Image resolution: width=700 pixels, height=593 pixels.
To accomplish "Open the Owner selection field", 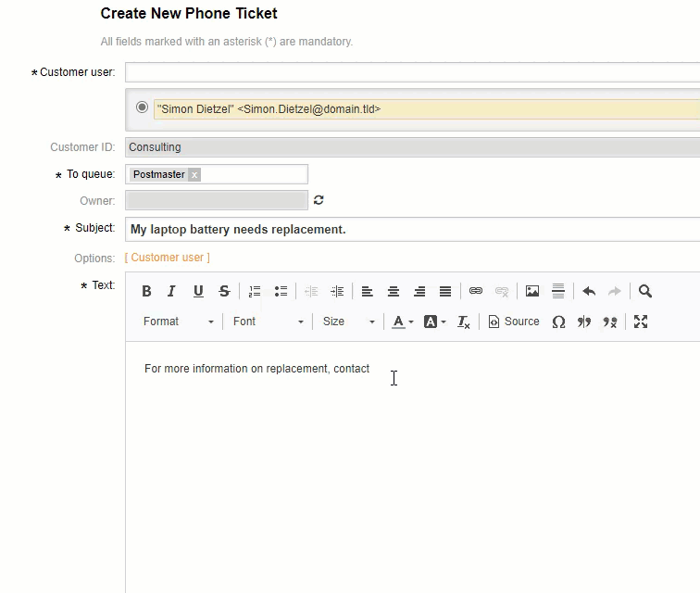I will [x=217, y=200].
